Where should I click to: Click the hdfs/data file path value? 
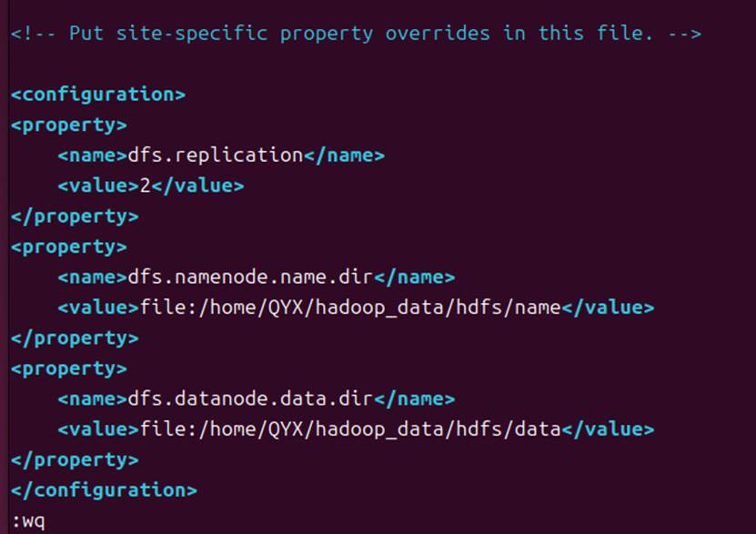point(350,429)
